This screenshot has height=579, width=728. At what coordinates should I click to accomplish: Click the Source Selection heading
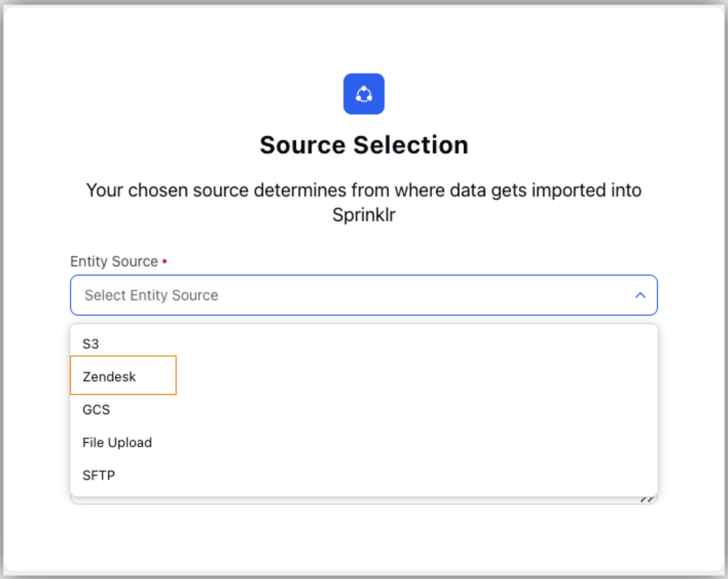(x=363, y=145)
